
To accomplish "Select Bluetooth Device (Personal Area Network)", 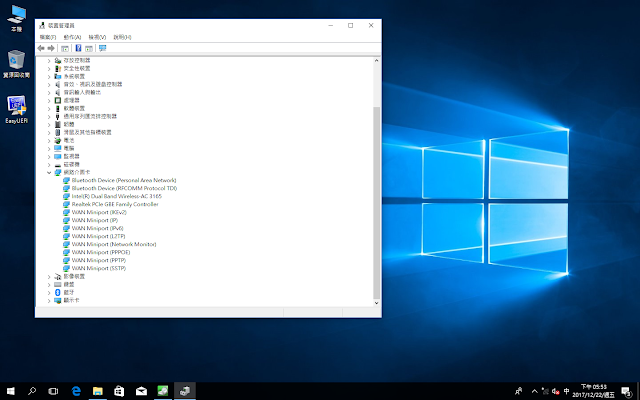I will tap(124, 180).
